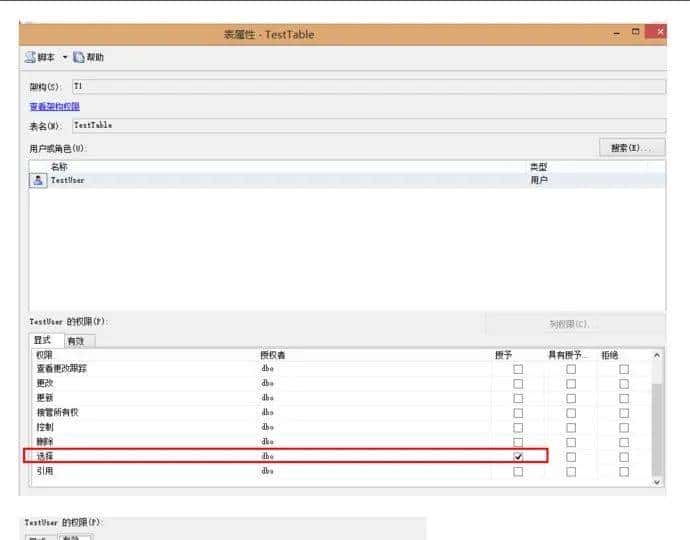This screenshot has height=540, width=690.
Task: Select the 查看更改跟踪 permission row label
Action: point(62,368)
